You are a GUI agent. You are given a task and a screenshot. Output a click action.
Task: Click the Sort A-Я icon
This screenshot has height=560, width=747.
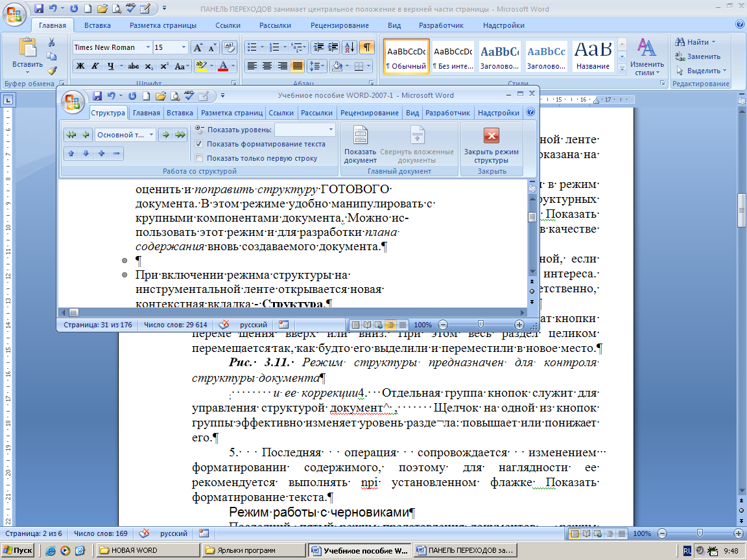350,47
